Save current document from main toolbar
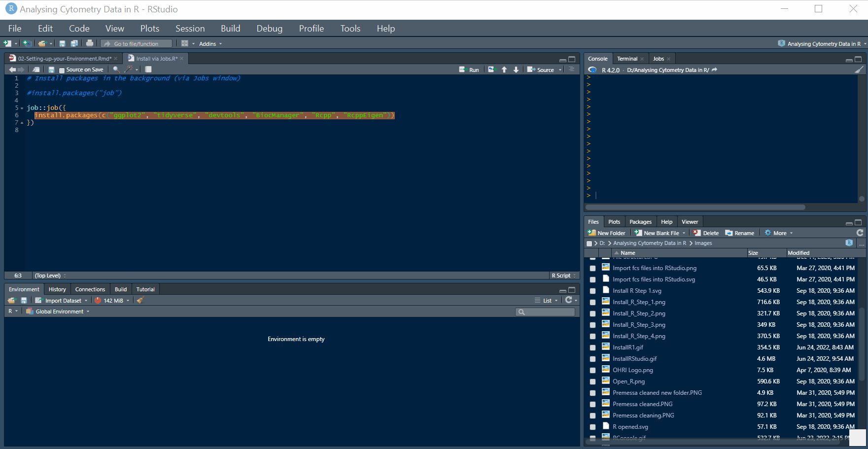This screenshot has width=868, height=449. (x=62, y=43)
